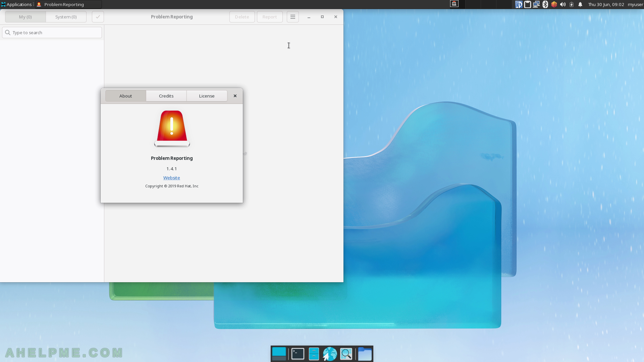Select the My (0) problems tab

[x=25, y=17]
